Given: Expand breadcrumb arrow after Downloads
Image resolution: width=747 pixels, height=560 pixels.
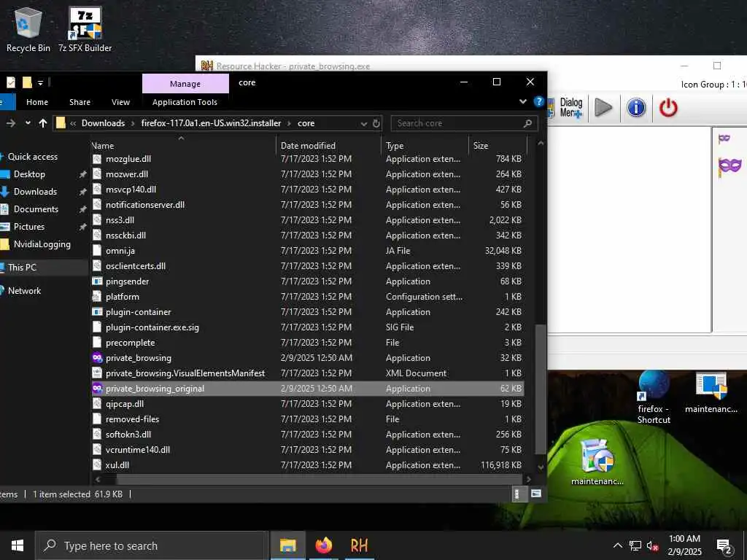Looking at the screenshot, I should point(133,123).
